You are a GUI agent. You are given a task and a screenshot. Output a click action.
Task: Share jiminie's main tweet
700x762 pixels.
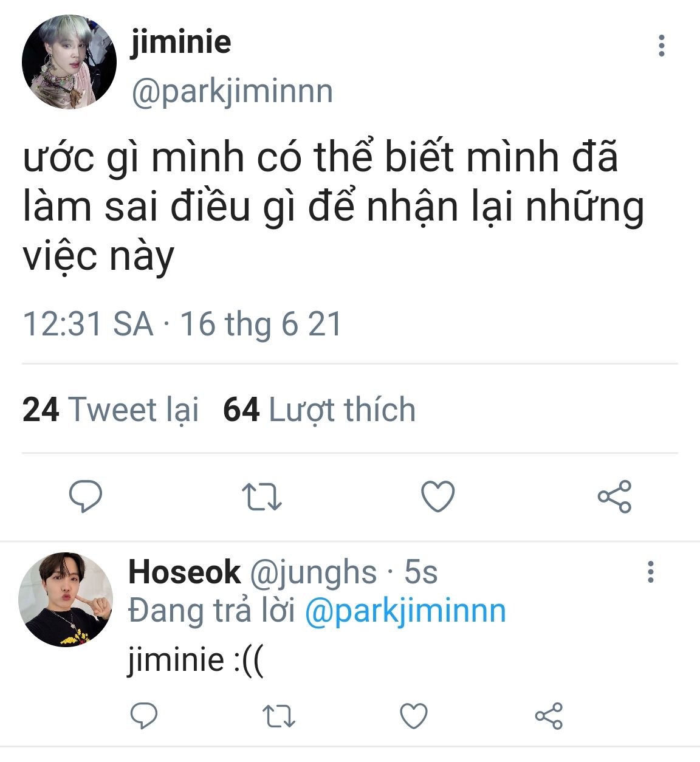614,496
